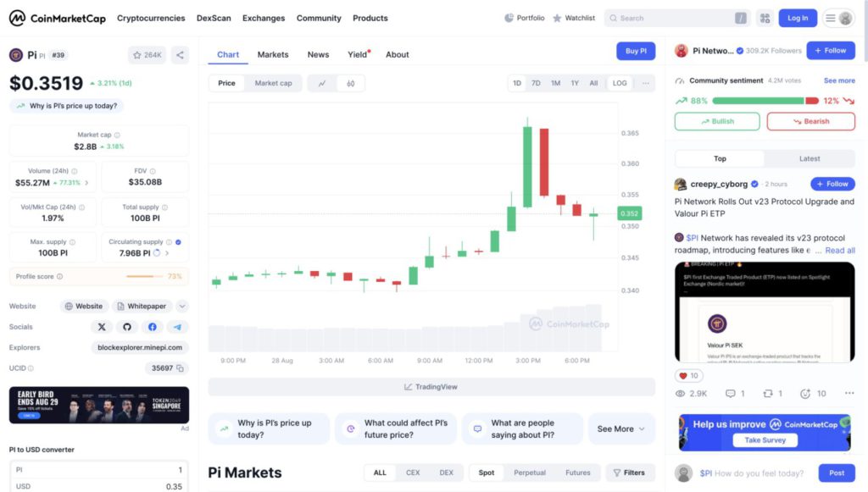Select the Perpetual markets filter
Image resolution: width=868 pixels, height=492 pixels.
point(530,473)
